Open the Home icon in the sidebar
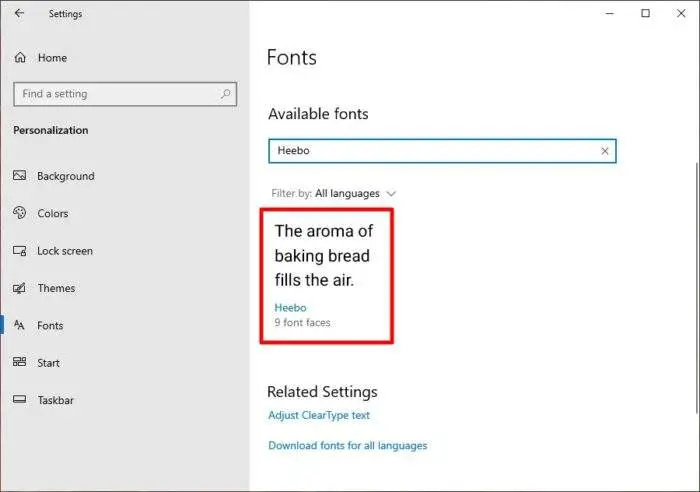 pyautogui.click(x=20, y=58)
